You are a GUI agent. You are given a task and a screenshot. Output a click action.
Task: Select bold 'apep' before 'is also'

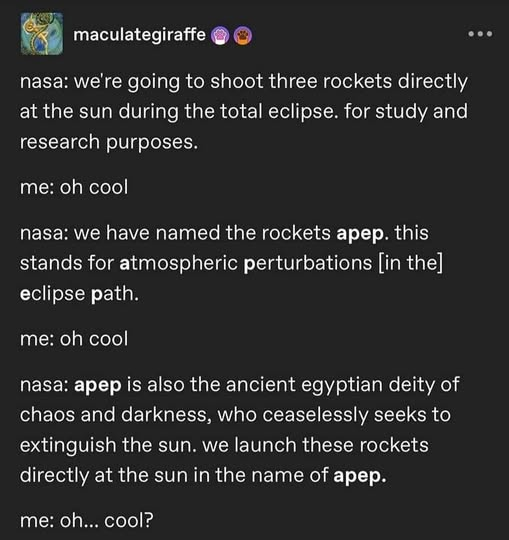coord(98,385)
